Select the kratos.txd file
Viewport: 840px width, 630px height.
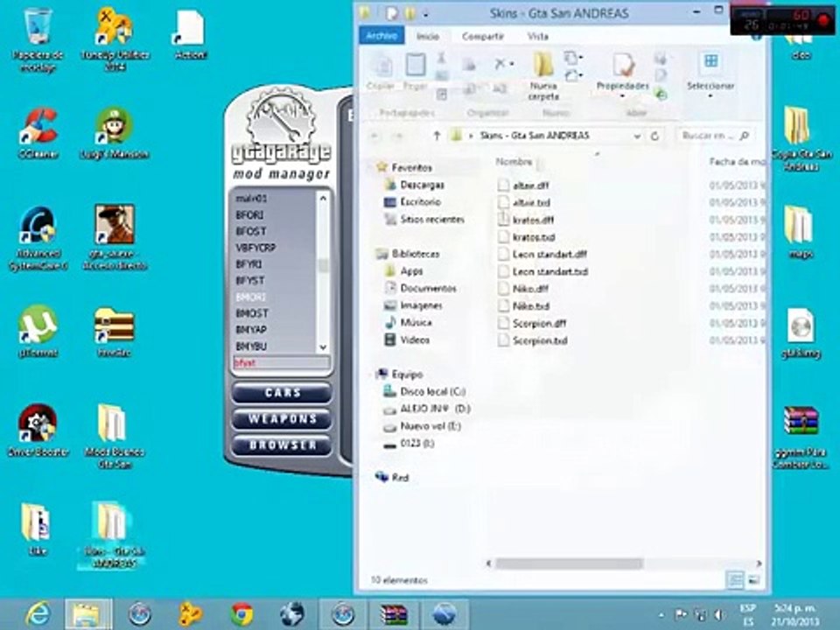tap(534, 237)
